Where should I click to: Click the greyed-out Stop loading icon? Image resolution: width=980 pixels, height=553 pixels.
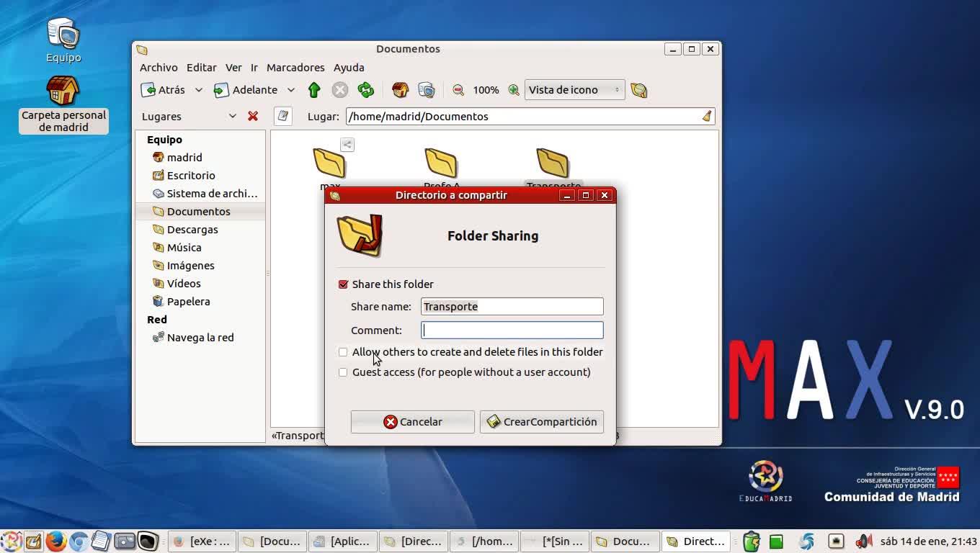(x=339, y=90)
